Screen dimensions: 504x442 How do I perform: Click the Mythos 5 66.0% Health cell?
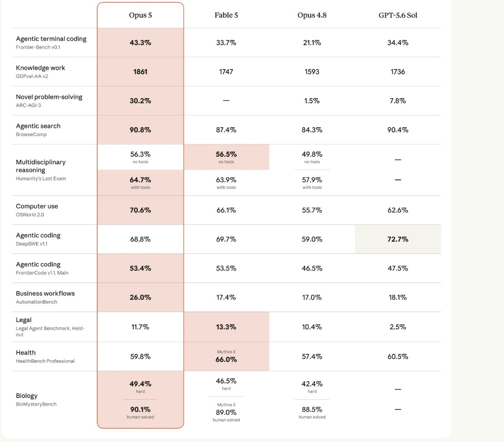[x=226, y=357]
